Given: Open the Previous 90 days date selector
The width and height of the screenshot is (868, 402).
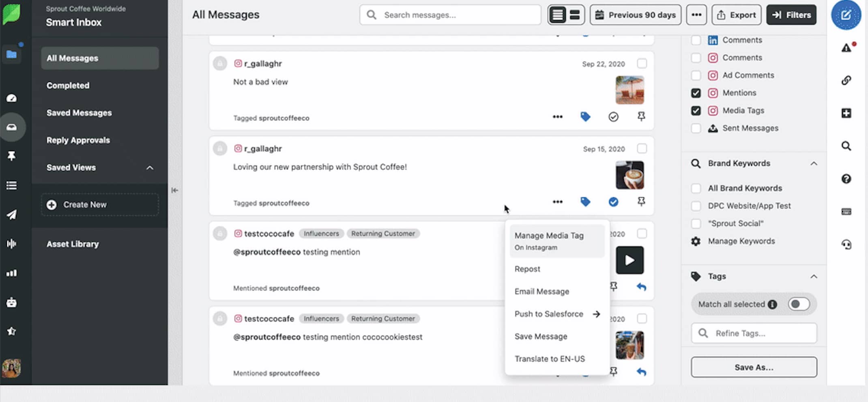Looking at the screenshot, I should click(635, 15).
